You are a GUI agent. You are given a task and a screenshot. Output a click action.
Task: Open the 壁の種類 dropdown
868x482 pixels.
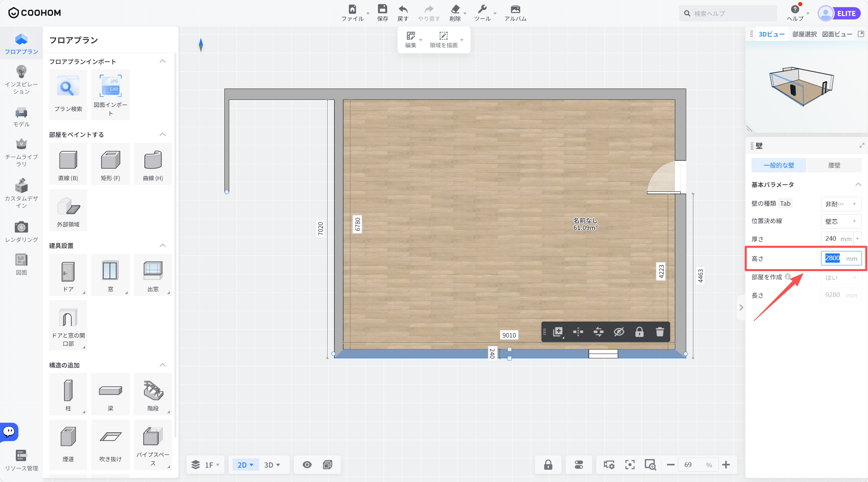click(x=841, y=204)
